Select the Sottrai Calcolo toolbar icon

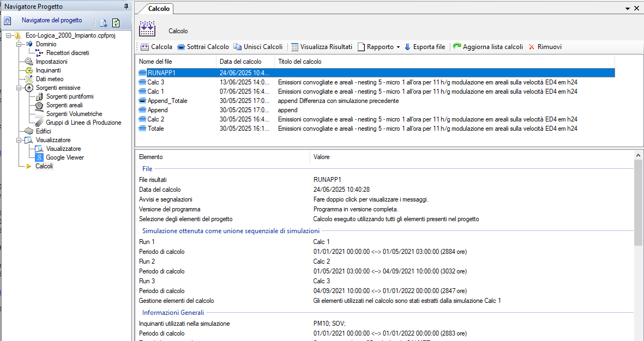[x=181, y=47]
